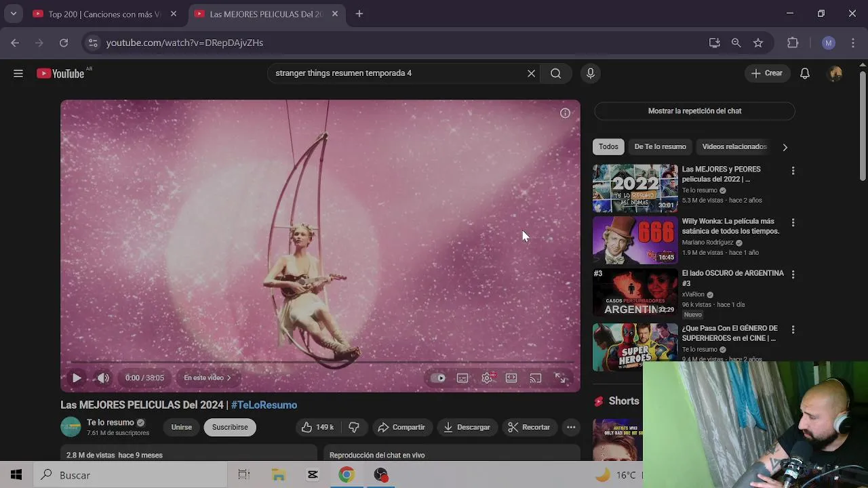Open the Super Heroes género video thumbnail
The height and width of the screenshot is (488, 868).
(x=635, y=346)
